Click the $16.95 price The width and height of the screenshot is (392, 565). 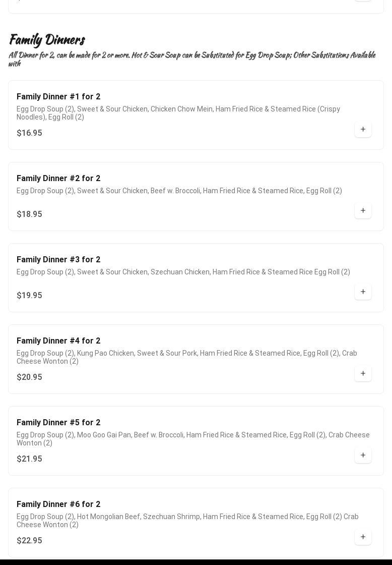(x=29, y=133)
